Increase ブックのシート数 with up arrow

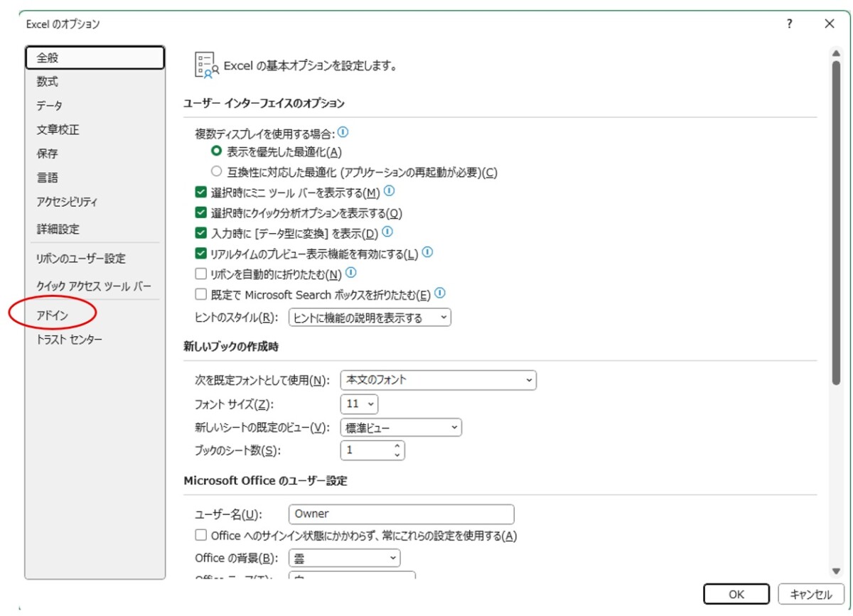click(397, 447)
